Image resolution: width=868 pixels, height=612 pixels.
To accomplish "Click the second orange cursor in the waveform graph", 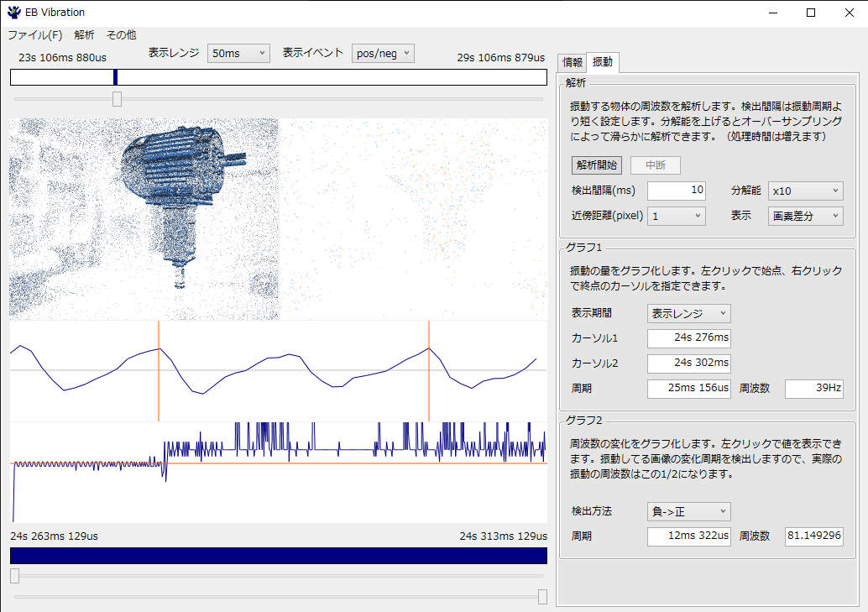I will (x=429, y=371).
